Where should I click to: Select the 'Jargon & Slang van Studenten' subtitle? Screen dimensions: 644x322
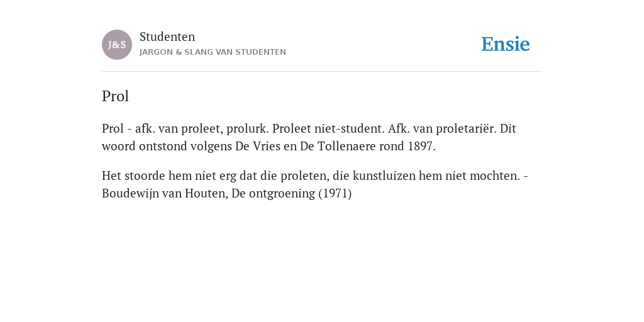213,52
